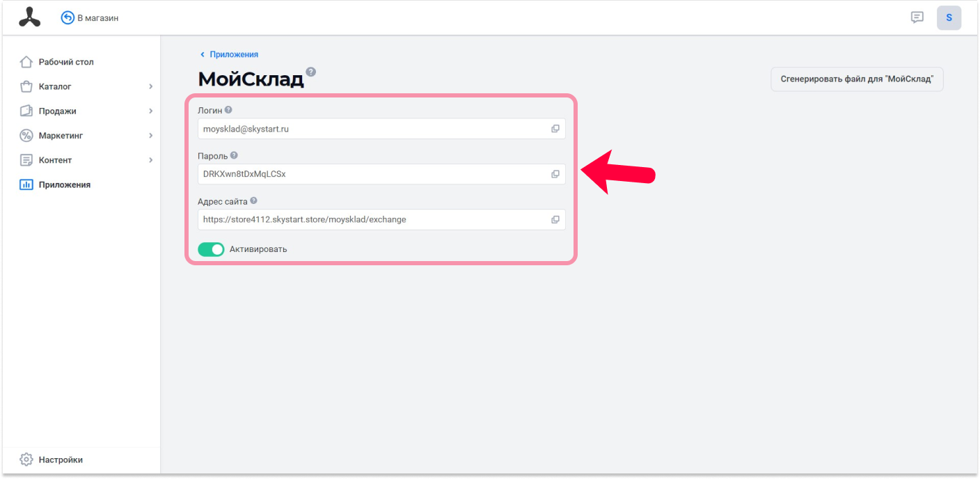Click the help icon beside Логин
Image resolution: width=980 pixels, height=479 pixels.
(x=228, y=110)
